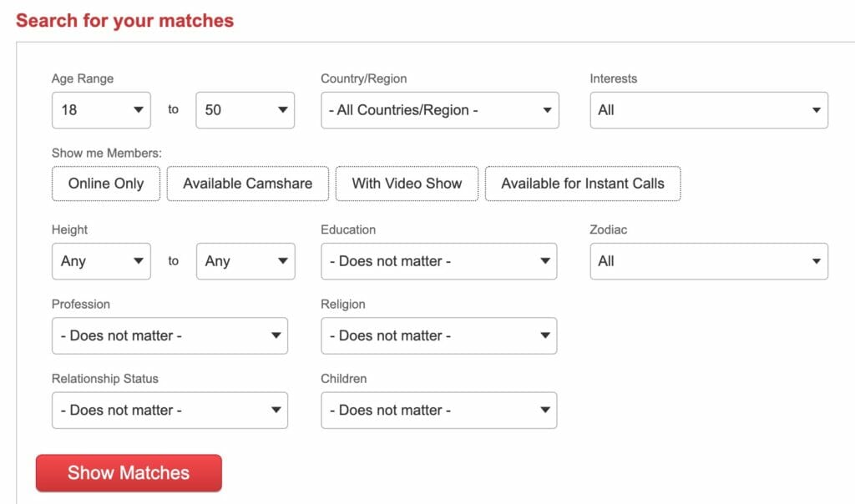Screen dimensions: 855x504
Task: Enable the Available for Instant Calls filter
Action: coord(583,184)
